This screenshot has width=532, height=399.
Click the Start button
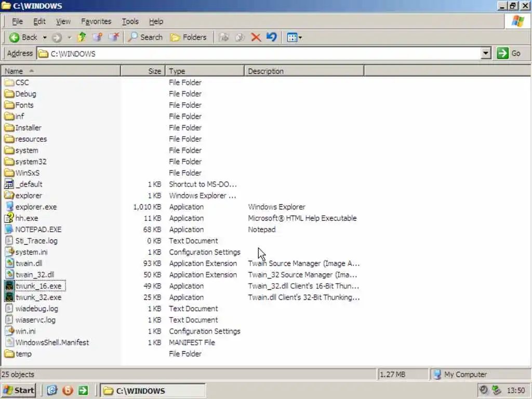[19, 391]
